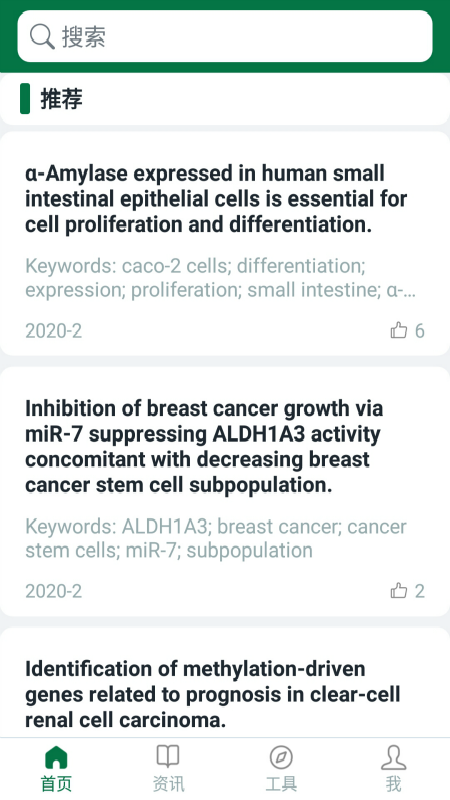Tap the caco-2 cells keywords text

point(220,278)
